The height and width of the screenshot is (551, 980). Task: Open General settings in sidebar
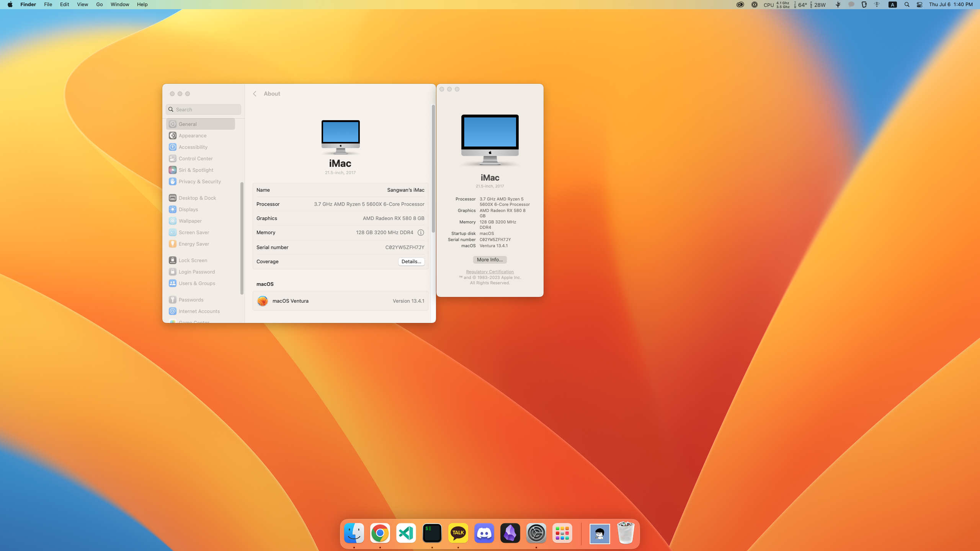(201, 124)
